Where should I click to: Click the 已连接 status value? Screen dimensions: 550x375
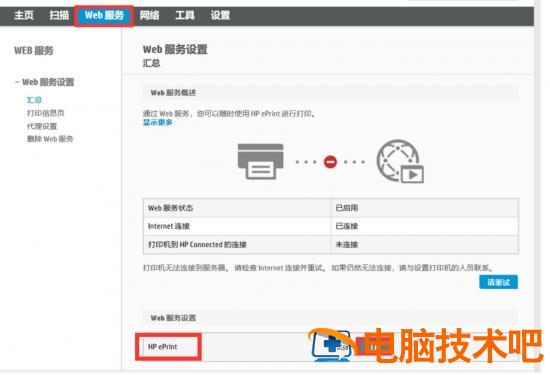pos(347,226)
